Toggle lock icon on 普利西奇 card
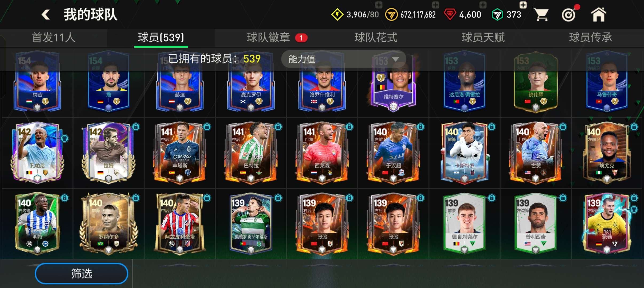Image resolution: width=644 pixels, height=288 pixels. (x=563, y=198)
